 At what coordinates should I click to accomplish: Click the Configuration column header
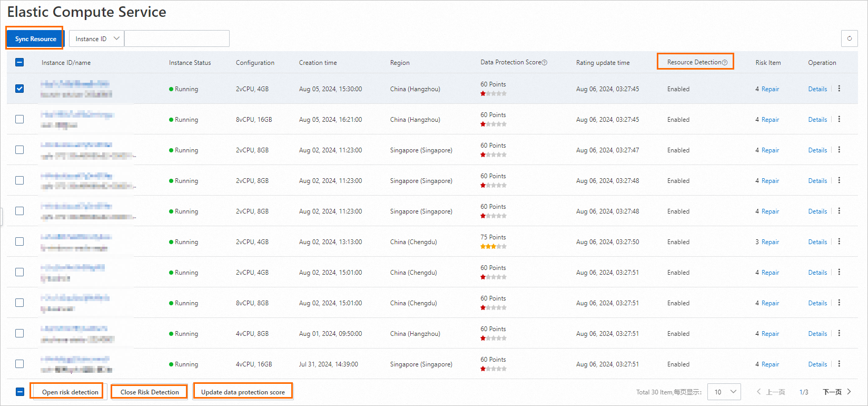click(x=255, y=63)
